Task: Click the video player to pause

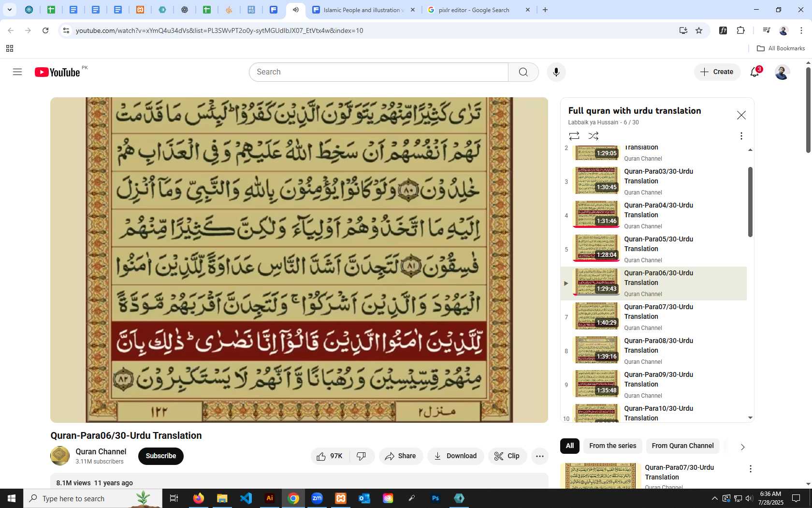Action: 299,260
